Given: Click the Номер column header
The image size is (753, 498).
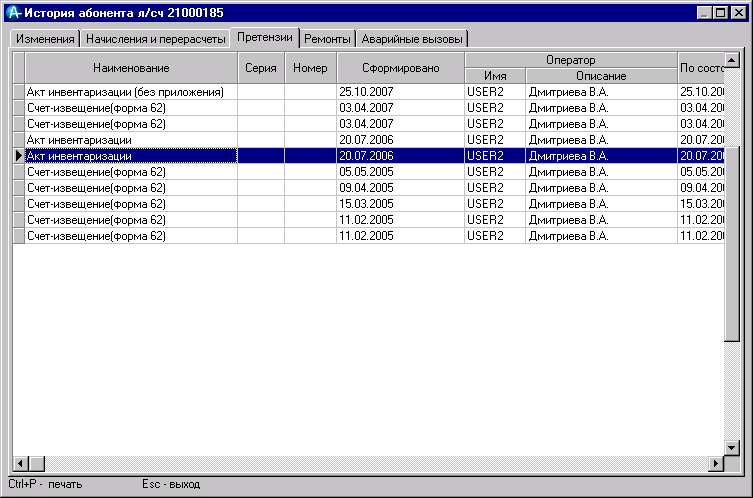Looking at the screenshot, I should click(311, 68).
